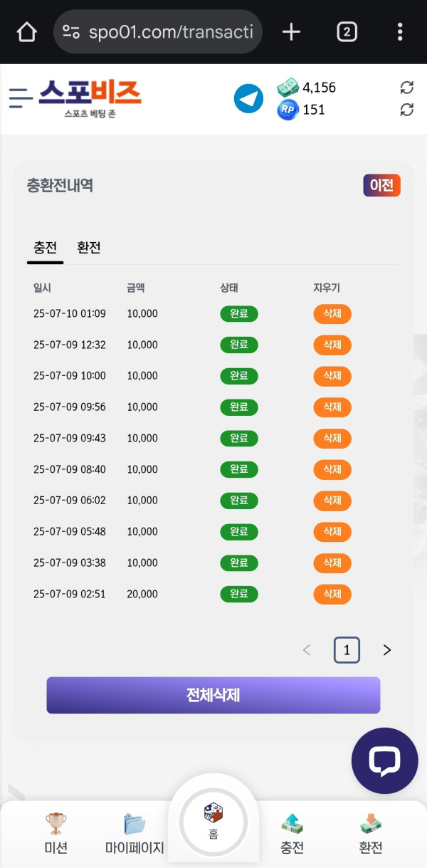Open browser three-dot menu
427x868 pixels.
click(400, 32)
